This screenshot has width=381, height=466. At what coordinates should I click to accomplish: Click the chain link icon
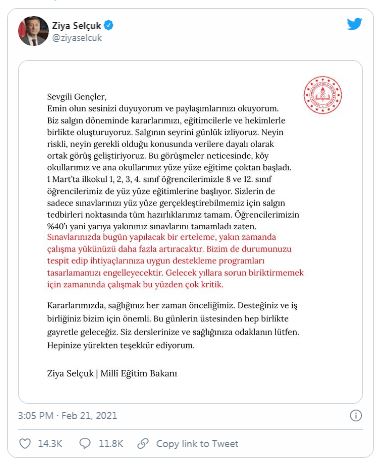coord(143,444)
